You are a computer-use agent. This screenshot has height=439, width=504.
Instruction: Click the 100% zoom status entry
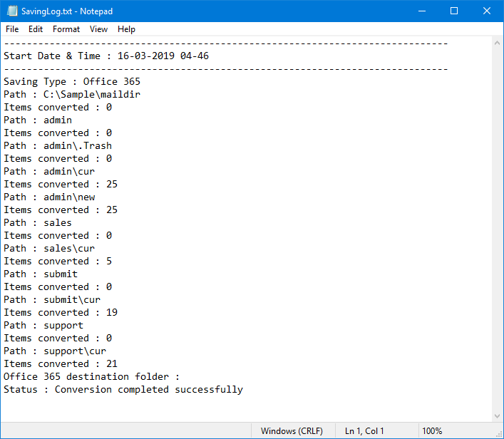point(432,431)
